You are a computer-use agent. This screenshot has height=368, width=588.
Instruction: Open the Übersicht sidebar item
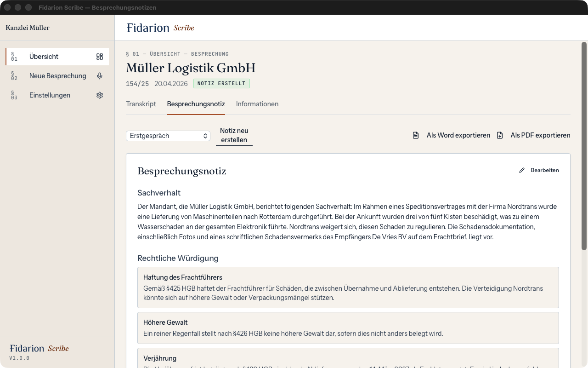pos(57,57)
